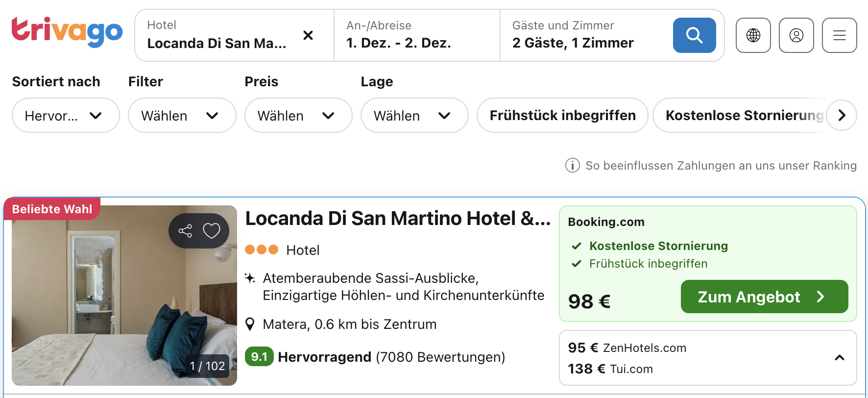The height and width of the screenshot is (398, 868).
Task: Click the Zum Angebot button
Action: tap(764, 297)
